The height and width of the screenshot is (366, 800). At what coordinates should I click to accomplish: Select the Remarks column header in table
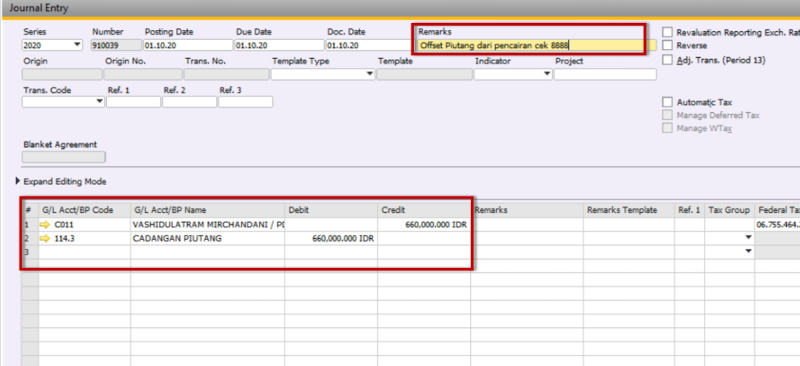tap(528, 210)
